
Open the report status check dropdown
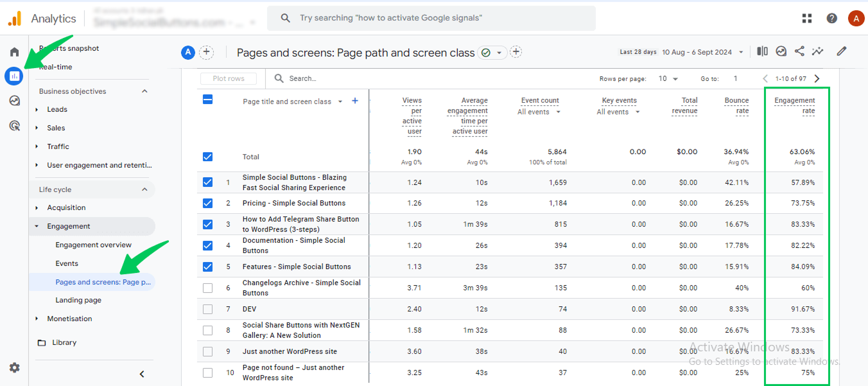492,53
